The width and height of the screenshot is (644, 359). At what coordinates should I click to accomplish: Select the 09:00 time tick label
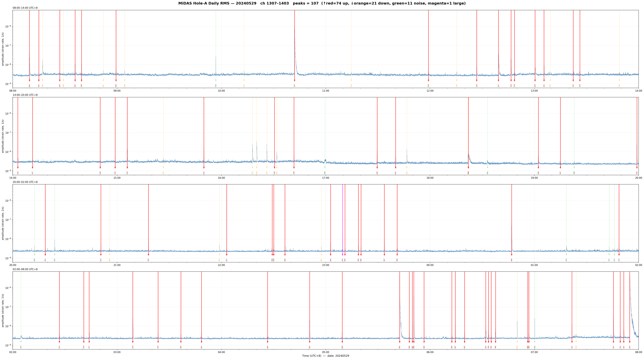(117, 91)
